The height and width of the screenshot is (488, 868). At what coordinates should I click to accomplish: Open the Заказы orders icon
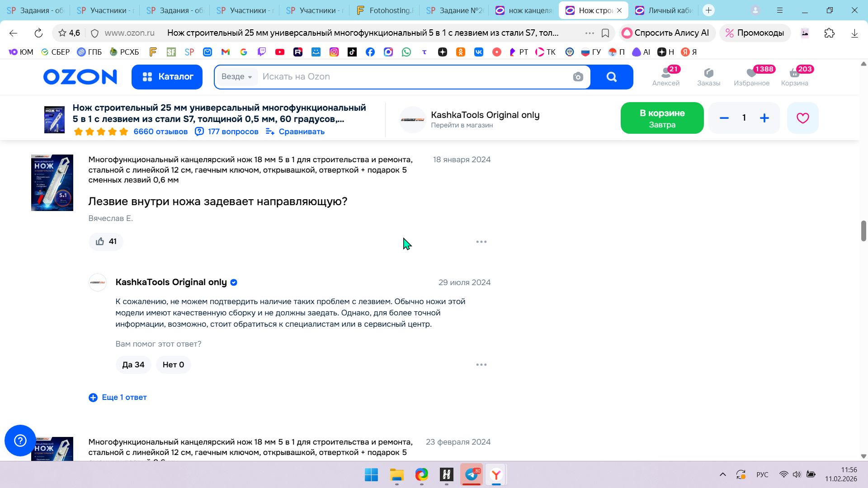click(708, 76)
